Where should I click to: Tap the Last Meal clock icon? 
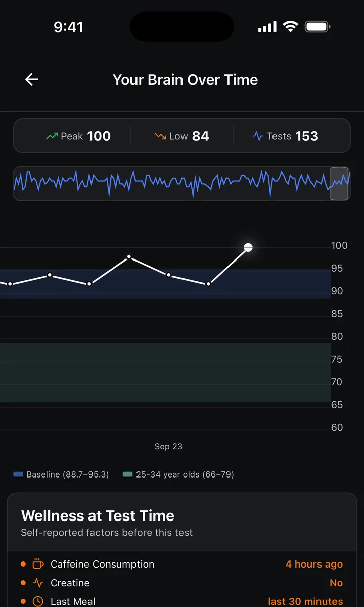[x=38, y=601]
